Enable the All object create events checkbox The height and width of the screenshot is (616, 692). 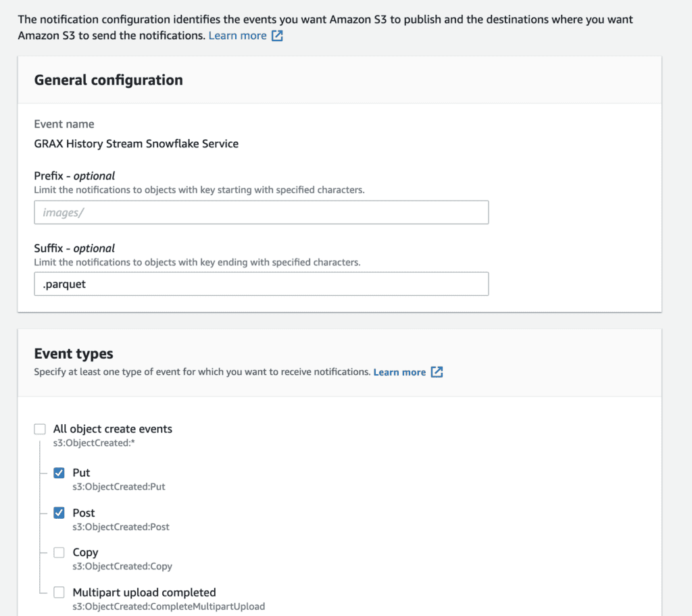[x=40, y=429]
